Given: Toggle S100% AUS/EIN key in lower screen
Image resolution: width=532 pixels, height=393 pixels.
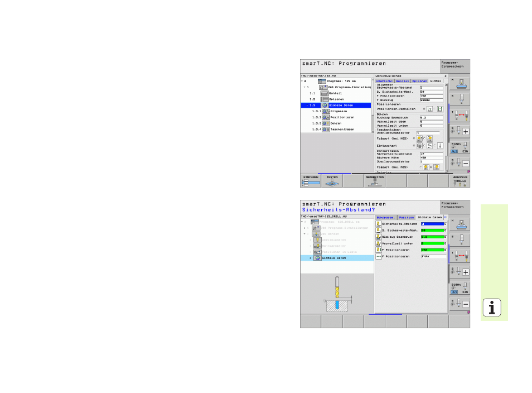Looking at the screenshot, I should click(460, 287).
